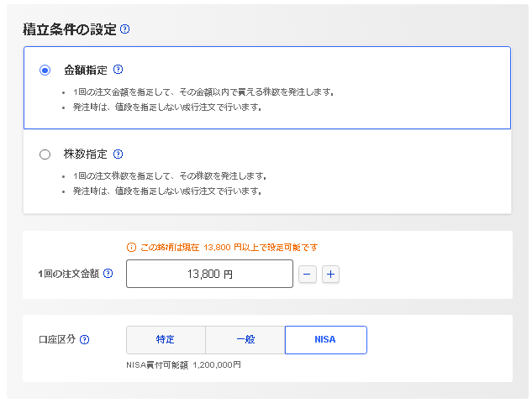Click help icon beside 口座区分 label
This screenshot has height=403, width=532.
click(84, 340)
